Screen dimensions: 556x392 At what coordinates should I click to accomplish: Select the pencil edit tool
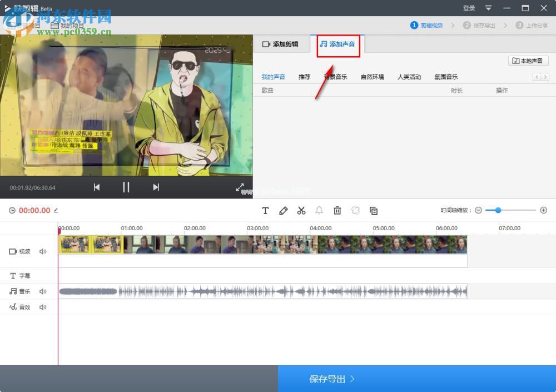pos(283,210)
